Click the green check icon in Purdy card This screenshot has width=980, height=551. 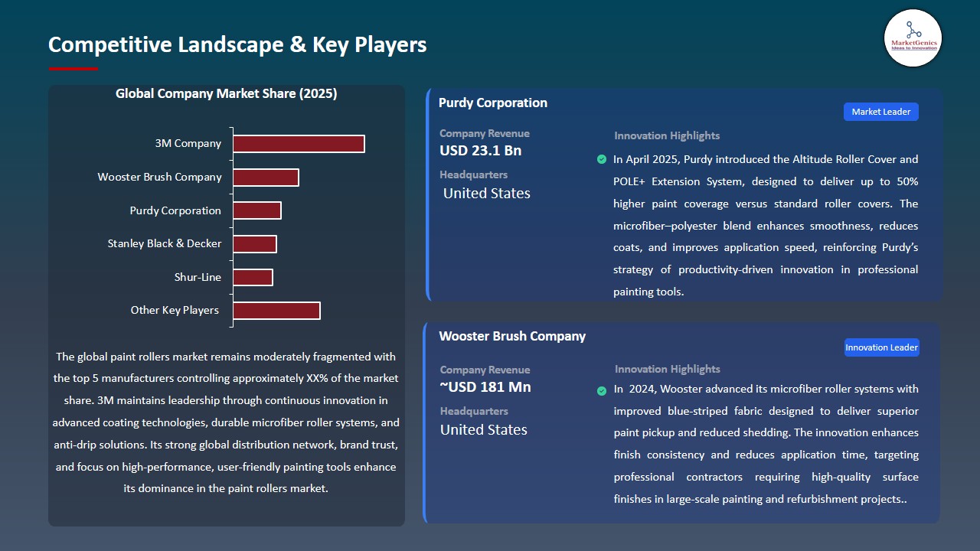[x=602, y=159]
